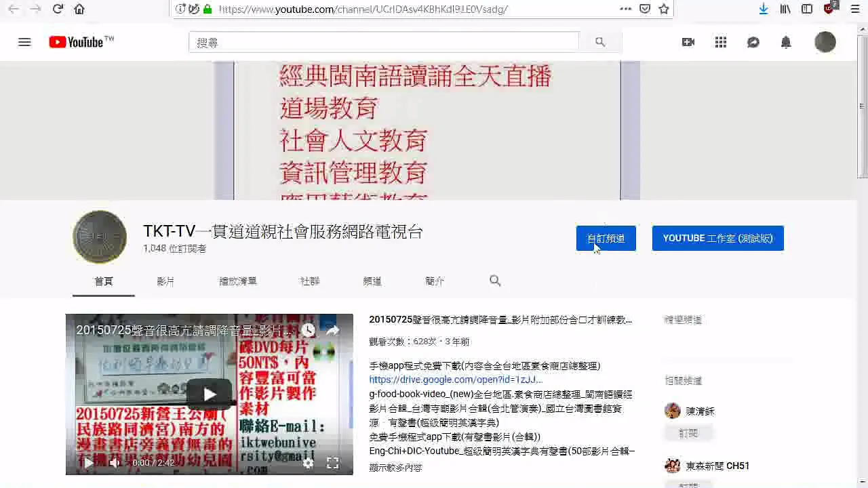Open featured video title 20150725聲音很高亢
868x488 pixels.
pyautogui.click(x=500, y=320)
